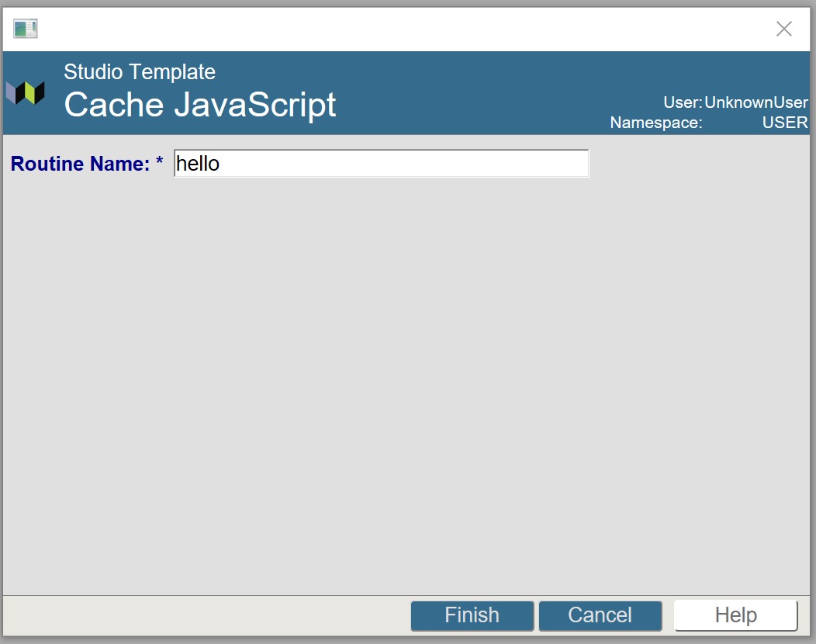
Task: Click the empty middle of the blue banner
Action: point(481,93)
